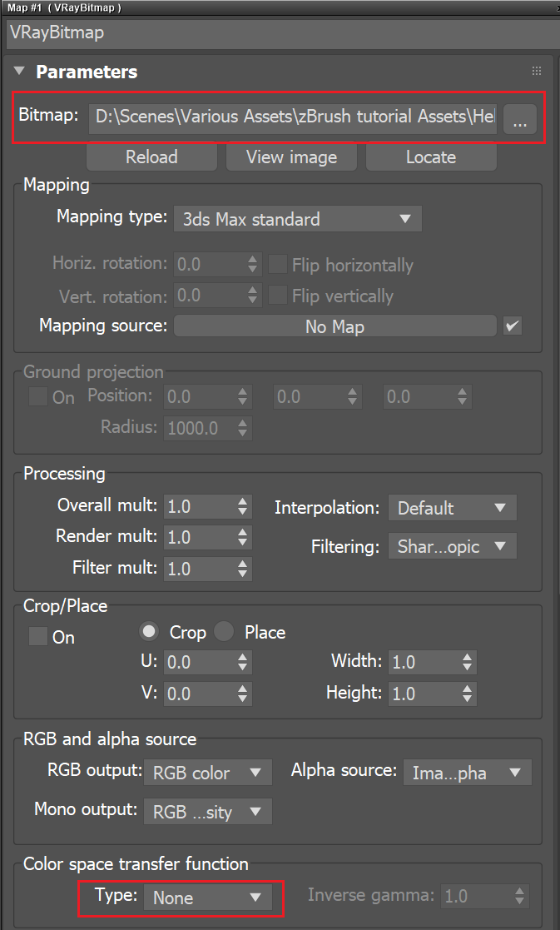The image size is (560, 930).
Task: Enable the Flip vertically checkbox
Action: 278,296
